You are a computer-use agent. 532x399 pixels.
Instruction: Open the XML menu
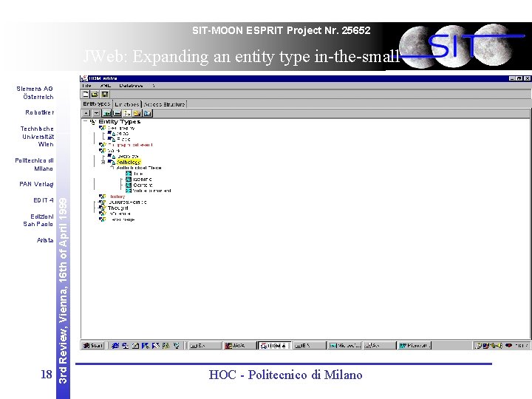point(106,86)
